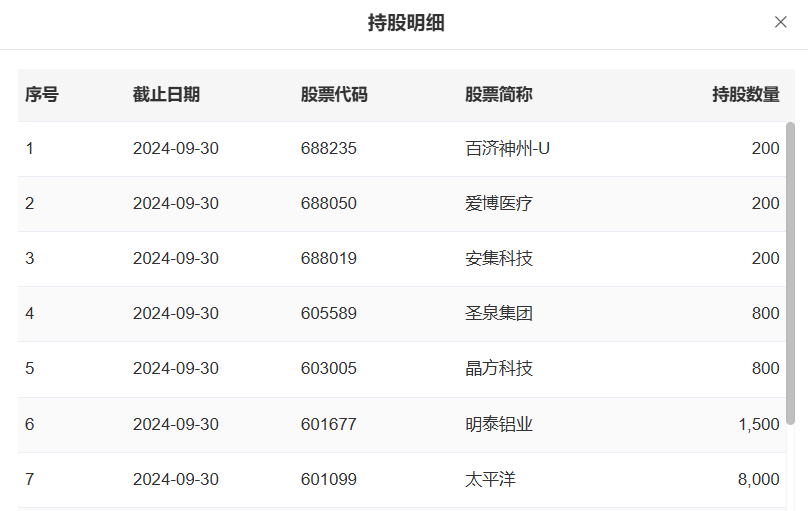808x511 pixels.
Task: Click the 序号 column header
Action: pyautogui.click(x=42, y=95)
